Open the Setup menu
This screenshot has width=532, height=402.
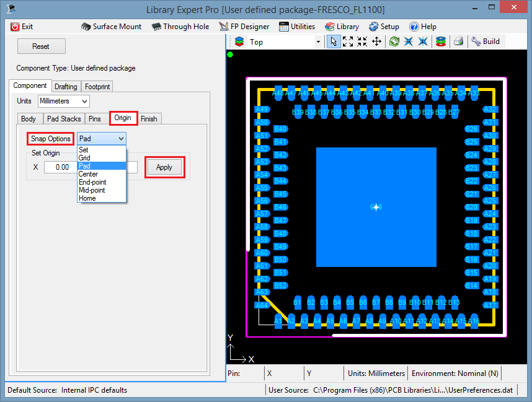coord(384,27)
